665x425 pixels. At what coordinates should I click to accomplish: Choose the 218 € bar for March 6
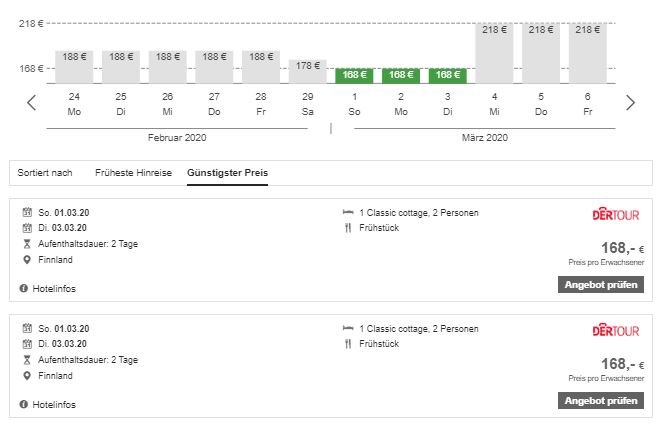pos(587,53)
